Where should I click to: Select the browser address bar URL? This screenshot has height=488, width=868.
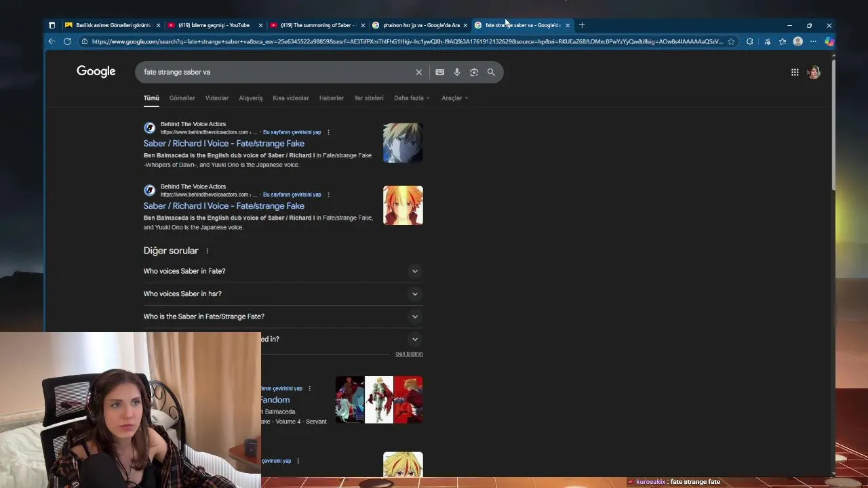pos(407,41)
